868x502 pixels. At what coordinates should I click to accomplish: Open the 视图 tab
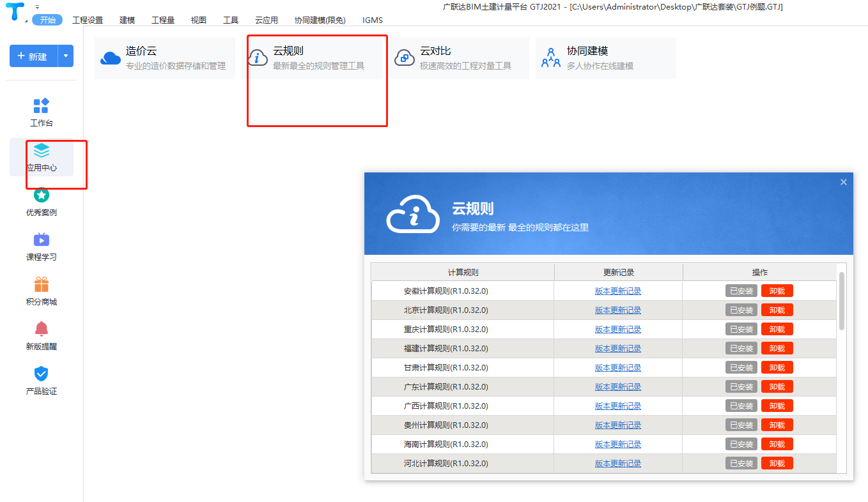coord(199,20)
